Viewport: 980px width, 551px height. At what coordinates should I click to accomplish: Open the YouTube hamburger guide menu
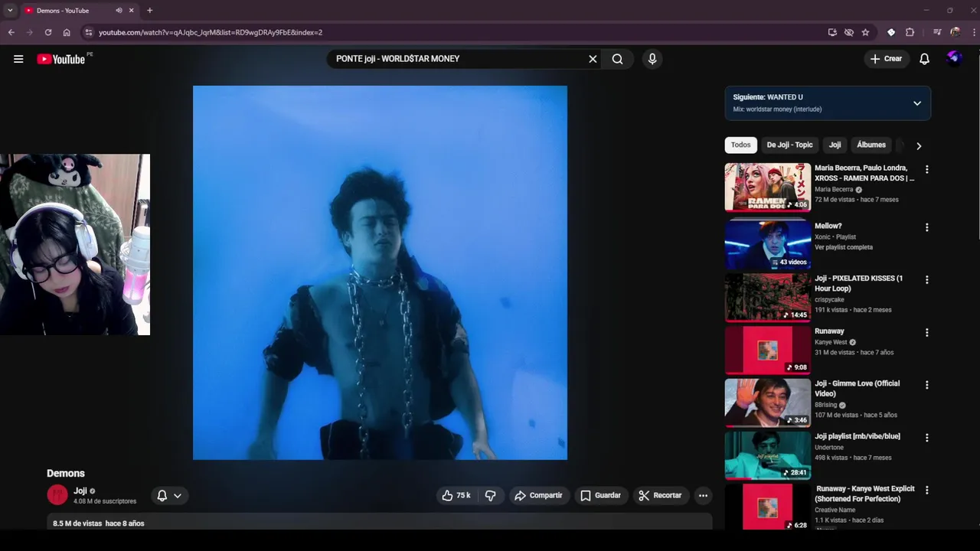[18, 59]
